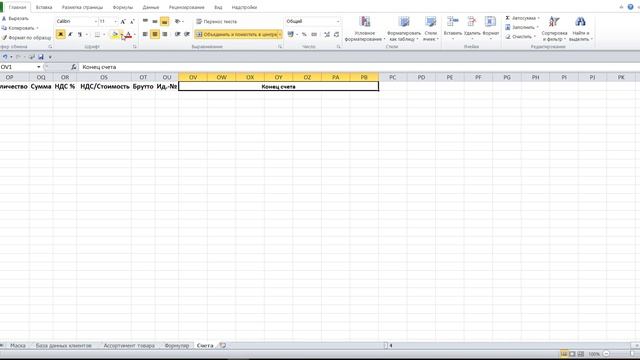Click the Брутто header cell
Image resolution: width=640 pixels, height=360 pixels.
click(143, 87)
